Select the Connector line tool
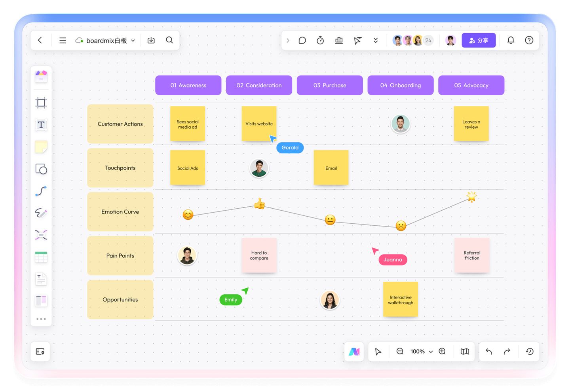The height and width of the screenshot is (392, 570). pyautogui.click(x=41, y=191)
